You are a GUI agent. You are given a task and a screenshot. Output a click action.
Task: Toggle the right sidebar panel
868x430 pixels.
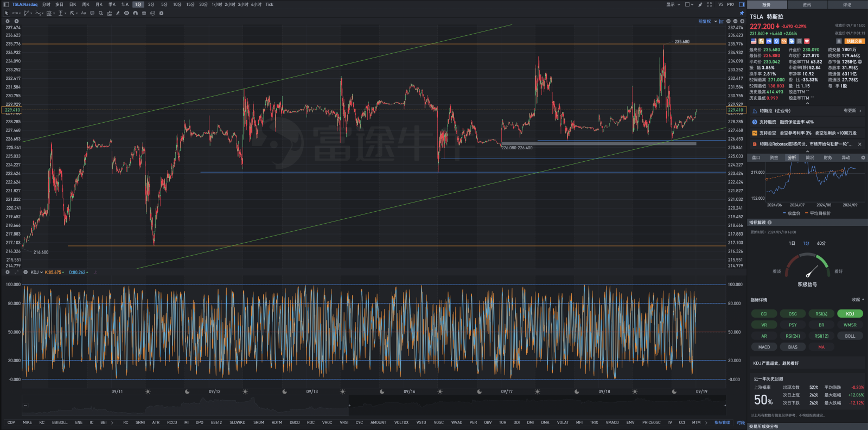click(742, 4)
